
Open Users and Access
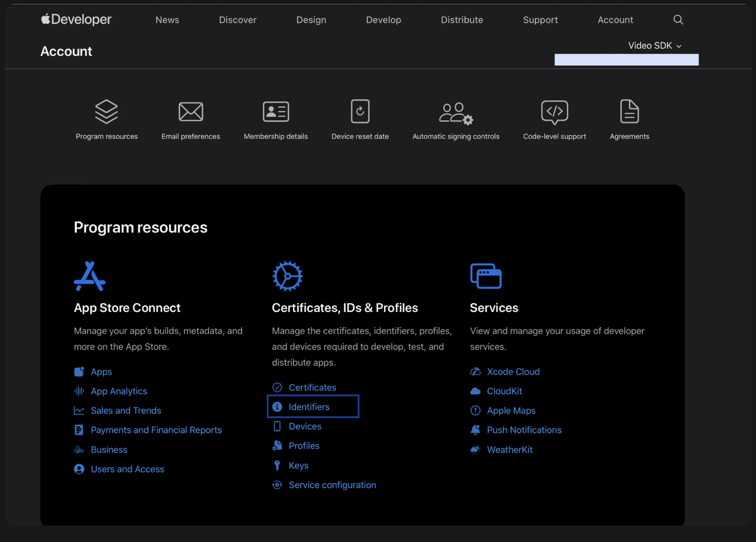pyautogui.click(x=128, y=469)
